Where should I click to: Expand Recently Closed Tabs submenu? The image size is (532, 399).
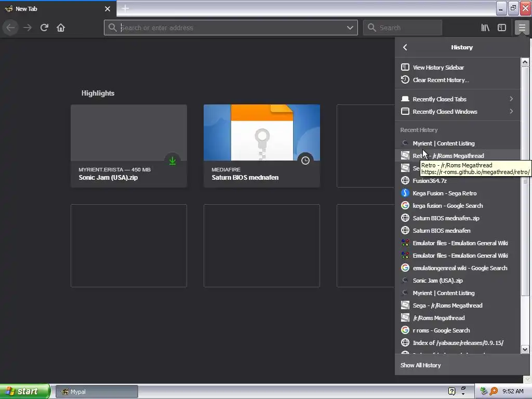457,99
